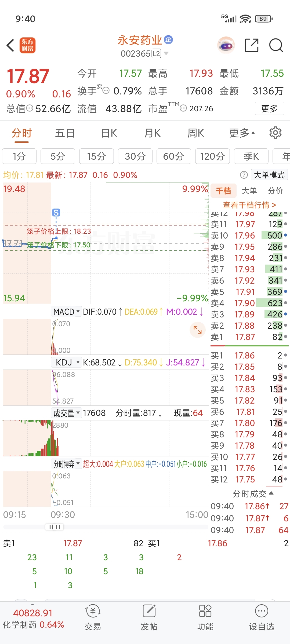
Task: Select 大单 tab
Action: [249, 191]
